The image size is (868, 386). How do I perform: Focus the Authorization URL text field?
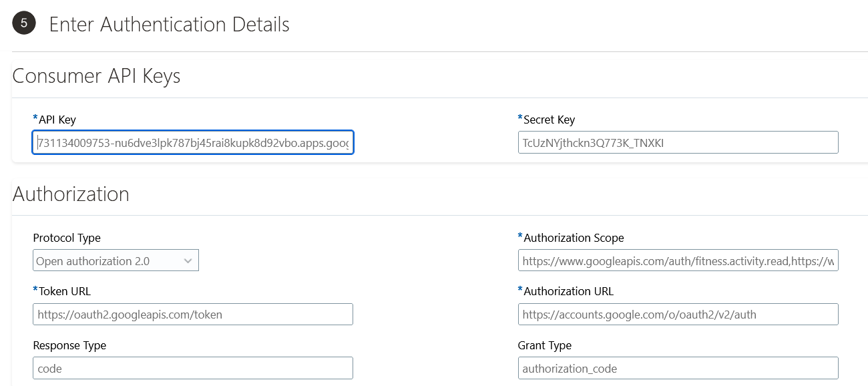[677, 315]
